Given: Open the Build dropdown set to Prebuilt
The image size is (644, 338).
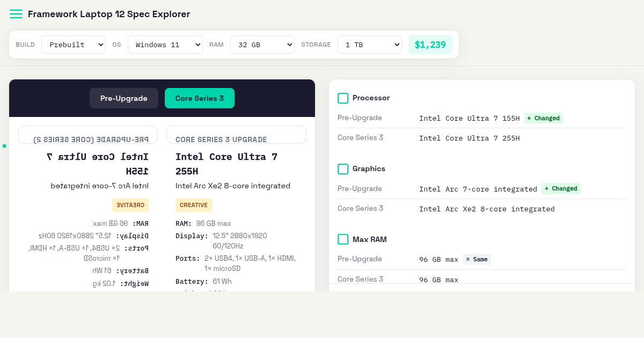Looking at the screenshot, I should [x=74, y=45].
